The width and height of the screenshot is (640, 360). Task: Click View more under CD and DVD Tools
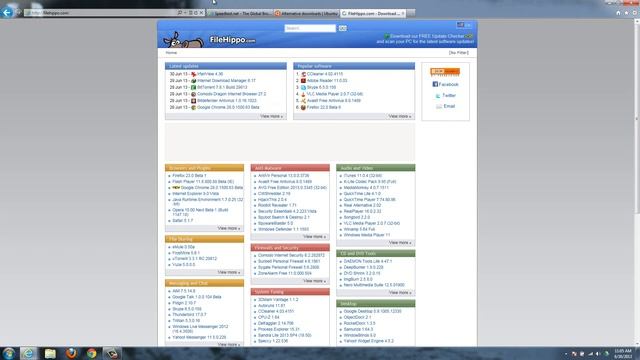click(400, 293)
